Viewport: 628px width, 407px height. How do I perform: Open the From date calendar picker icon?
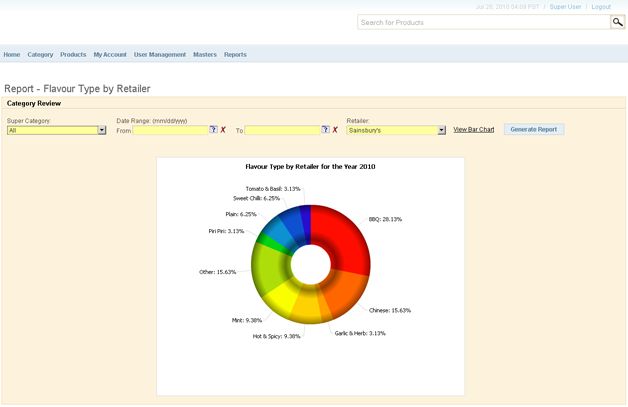(213, 129)
